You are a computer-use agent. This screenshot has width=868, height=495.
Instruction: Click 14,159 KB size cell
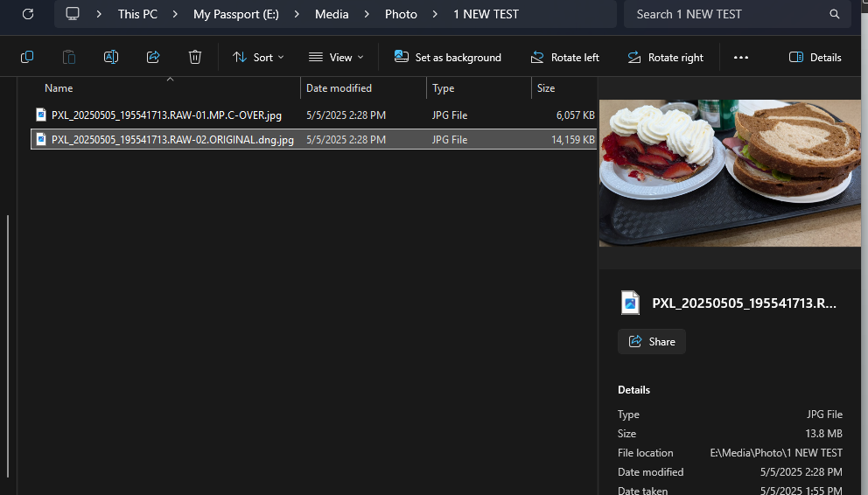coord(573,139)
